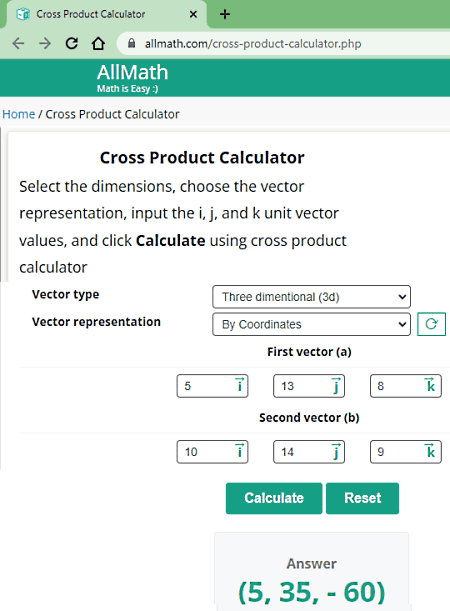Click the browser back arrow

tap(18, 43)
